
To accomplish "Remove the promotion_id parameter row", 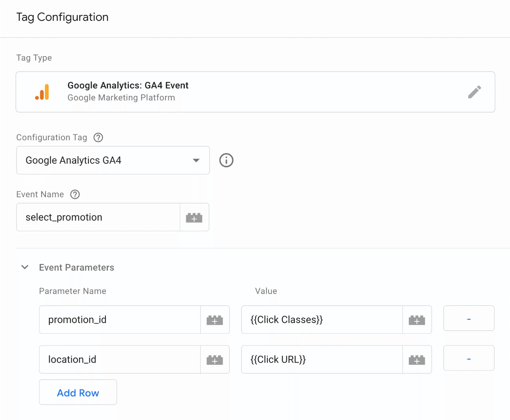I will (x=469, y=318).
